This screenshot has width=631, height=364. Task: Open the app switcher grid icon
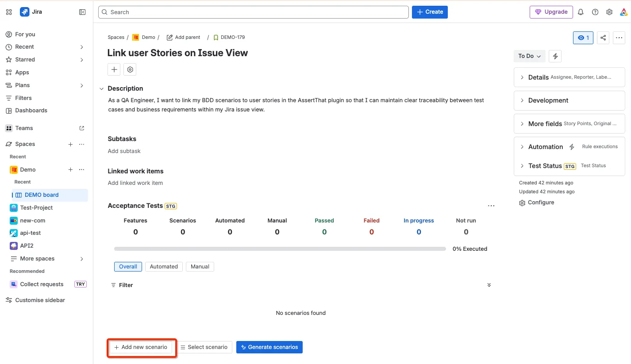(x=9, y=12)
